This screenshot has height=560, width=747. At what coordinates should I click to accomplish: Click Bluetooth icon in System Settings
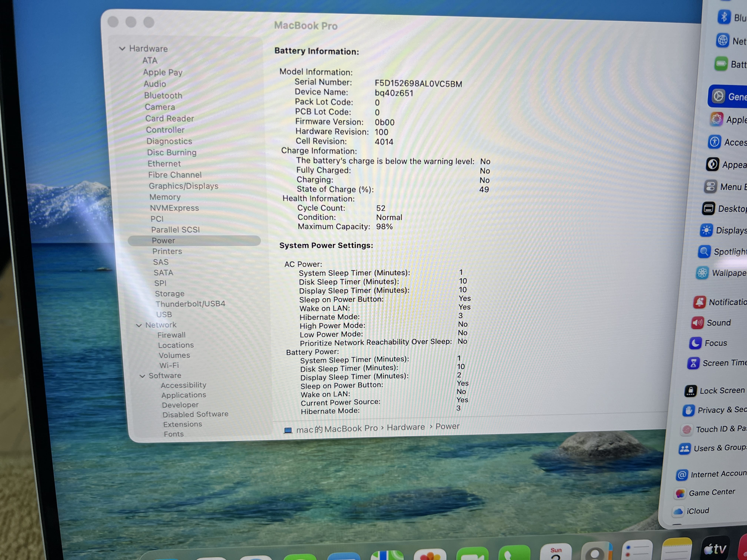(724, 17)
